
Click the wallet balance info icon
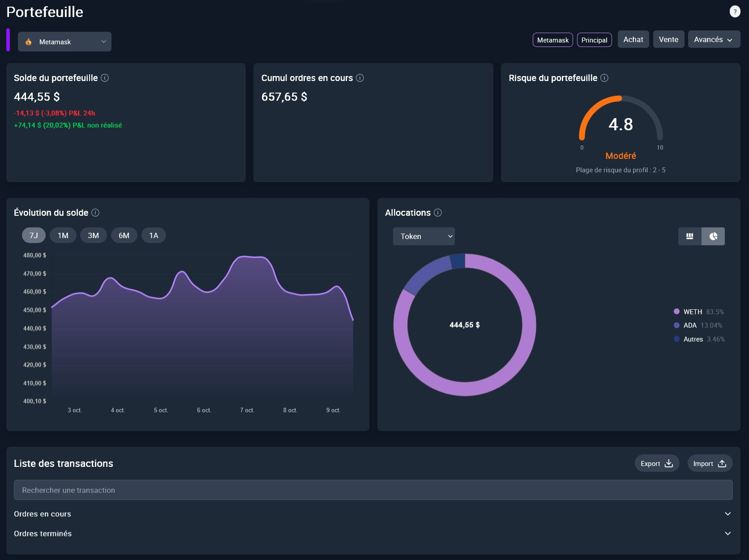105,78
